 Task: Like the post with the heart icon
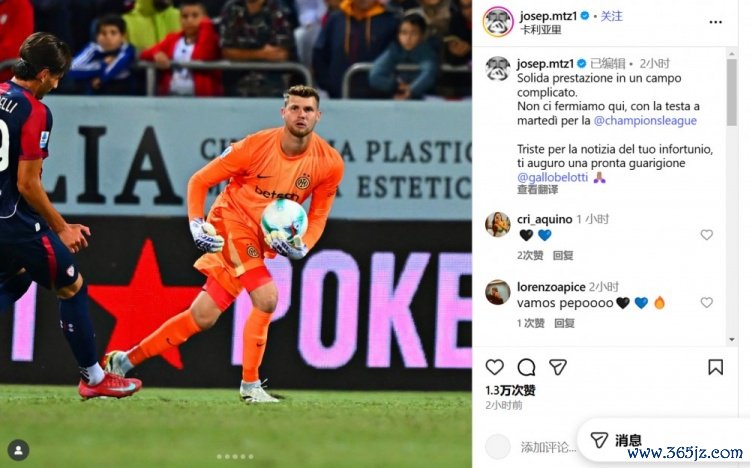point(495,367)
